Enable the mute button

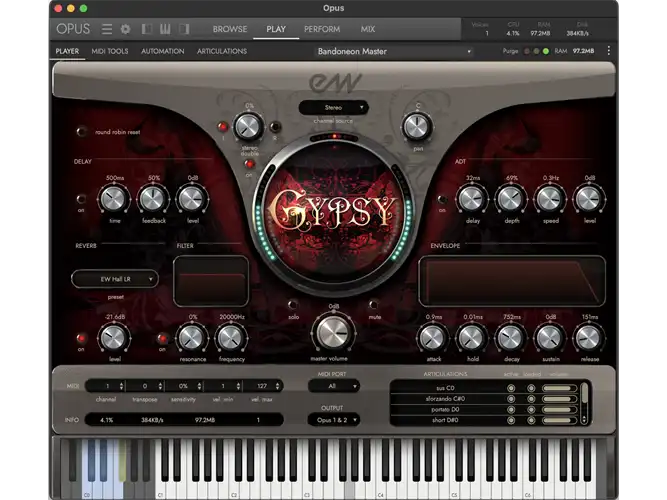point(373,305)
